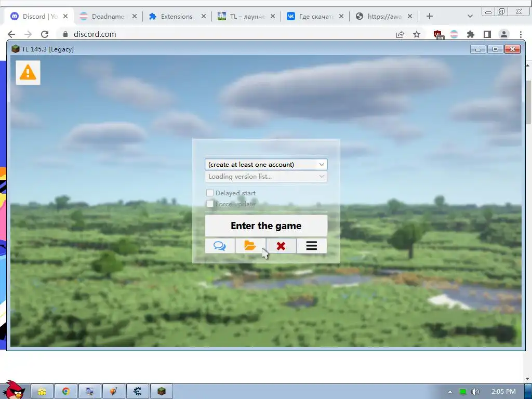Viewport: 532px width, 399px height.
Task: Share this page via share icon
Action: 400,34
